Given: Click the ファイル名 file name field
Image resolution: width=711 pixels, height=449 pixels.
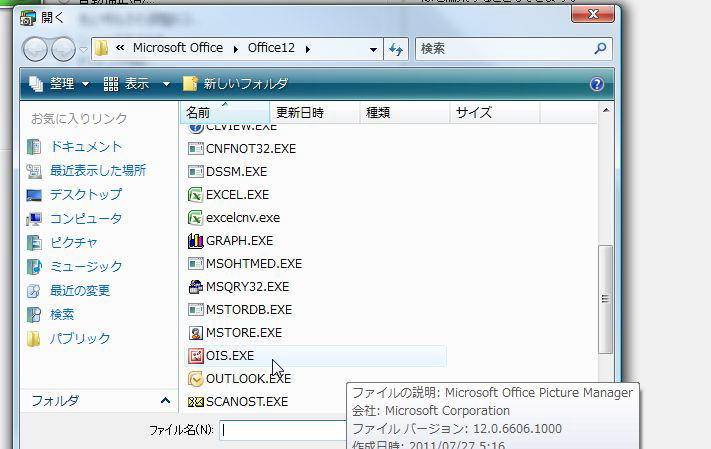Looking at the screenshot, I should click(x=283, y=430).
